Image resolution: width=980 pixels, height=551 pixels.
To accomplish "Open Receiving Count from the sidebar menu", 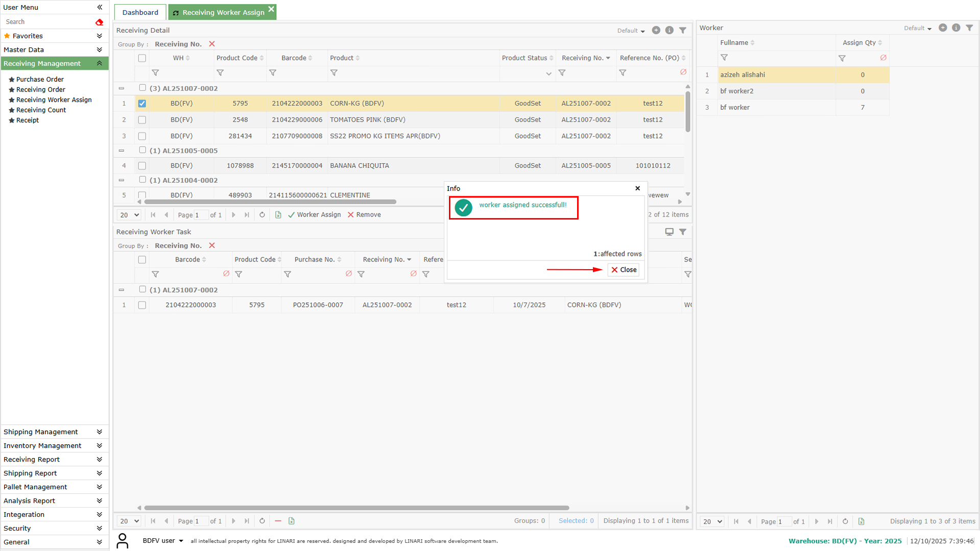I will 41,110.
